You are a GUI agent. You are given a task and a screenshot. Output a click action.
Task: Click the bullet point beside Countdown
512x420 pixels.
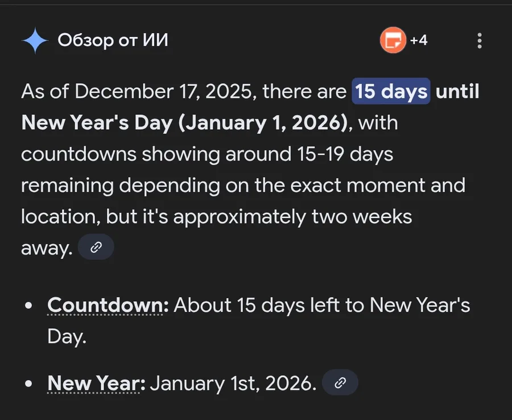[28, 306]
